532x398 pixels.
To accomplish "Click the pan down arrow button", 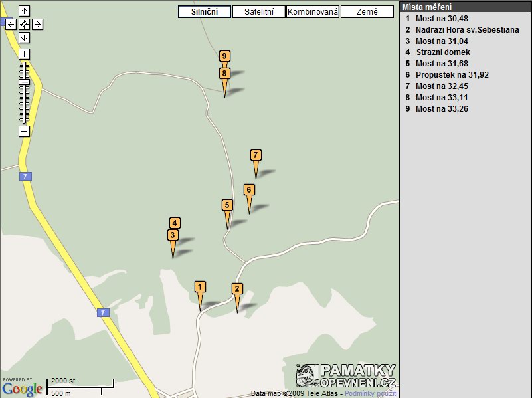I will point(24,37).
